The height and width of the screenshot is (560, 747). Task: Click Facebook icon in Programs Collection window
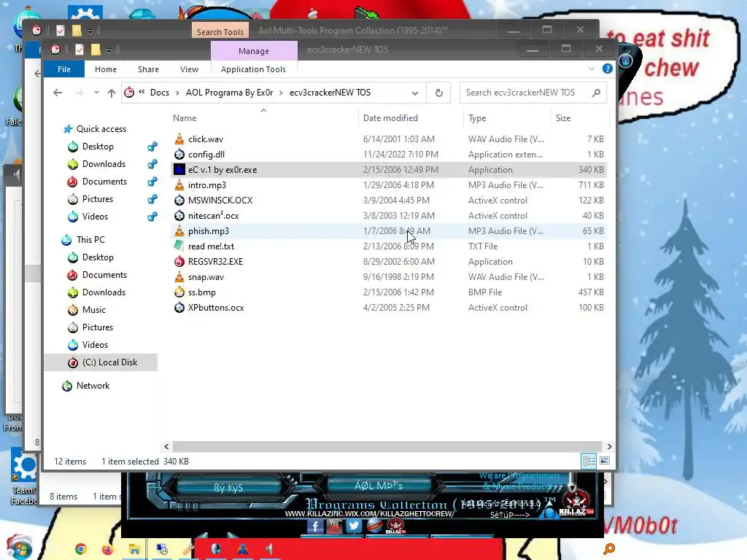click(315, 526)
